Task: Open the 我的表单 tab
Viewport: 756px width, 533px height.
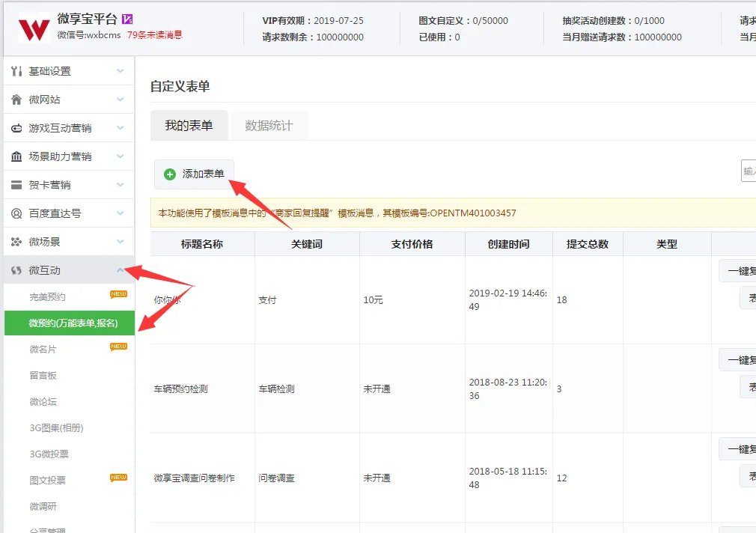Action: [188, 126]
